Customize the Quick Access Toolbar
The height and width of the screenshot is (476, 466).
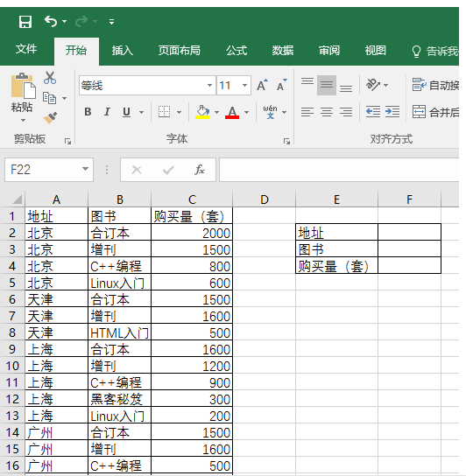coord(111,22)
